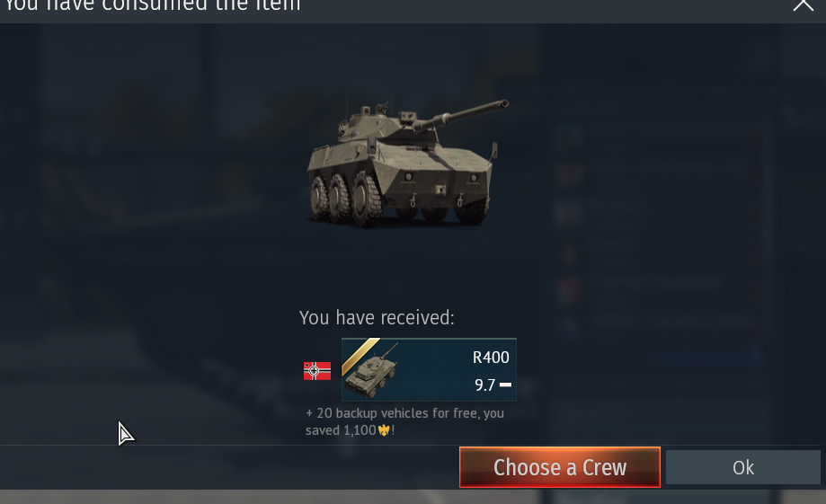Click the gold premium stripe on the card
Screen dimensions: 826x504
[x=360, y=356]
